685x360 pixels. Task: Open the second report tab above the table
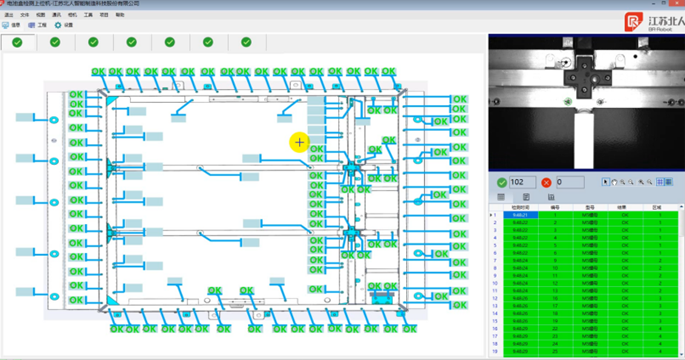coord(526,197)
